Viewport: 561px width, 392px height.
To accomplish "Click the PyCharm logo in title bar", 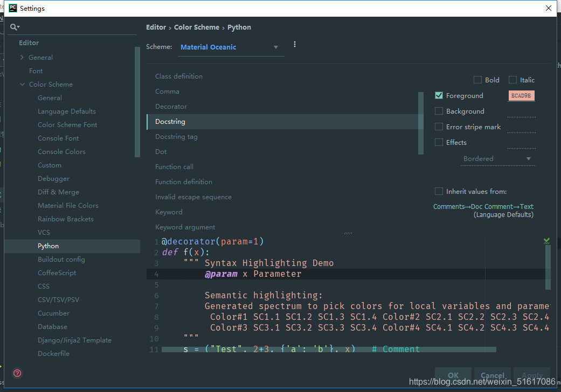I will pyautogui.click(x=12, y=8).
